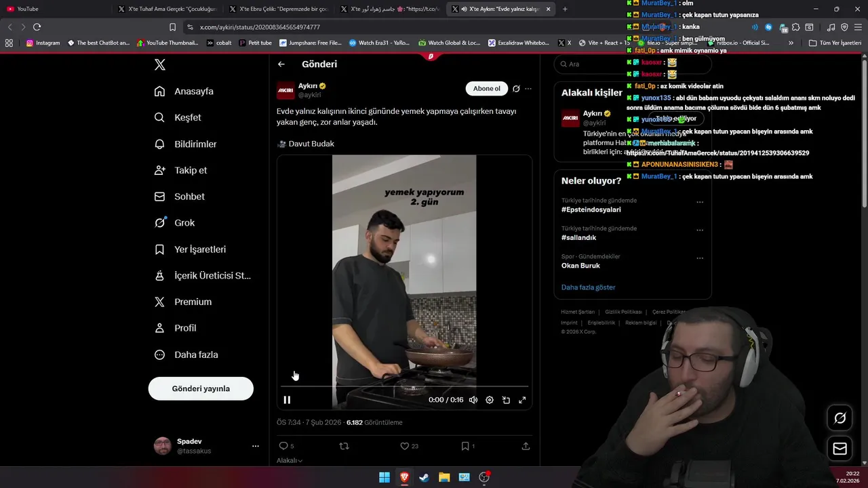This screenshot has width=868, height=488.
Task: Open video settings gear
Action: coord(490,400)
